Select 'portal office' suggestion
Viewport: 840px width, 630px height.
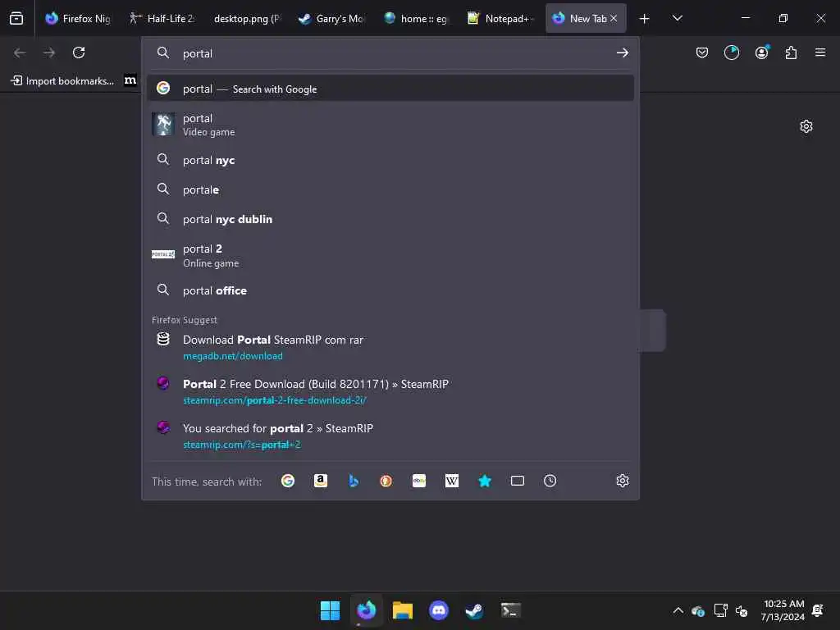(x=390, y=290)
